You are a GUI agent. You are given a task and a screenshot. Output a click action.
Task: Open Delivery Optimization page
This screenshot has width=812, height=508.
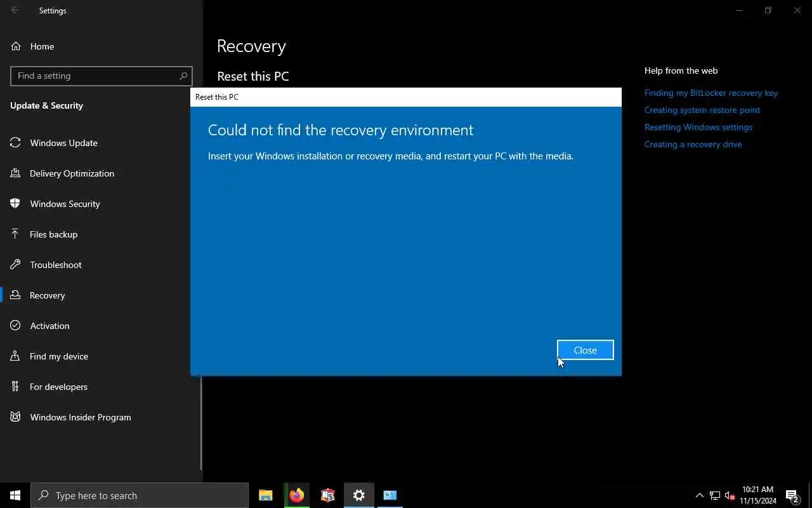tap(101, 173)
